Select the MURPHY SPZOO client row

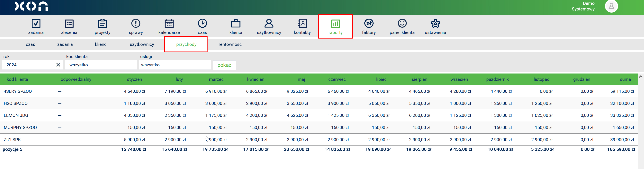point(319,128)
